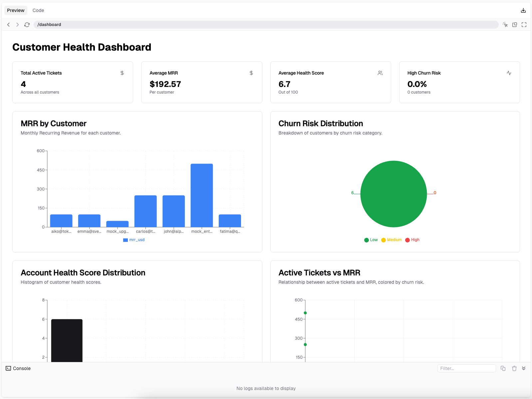532x399 pixels.
Task: Click the fatima@q bar in MRR chart
Action: 230,220
